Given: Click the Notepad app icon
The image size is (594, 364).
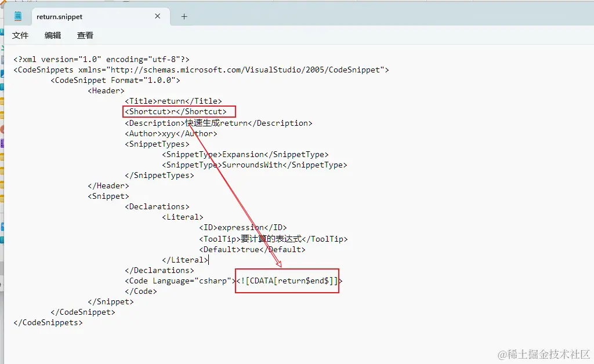Looking at the screenshot, I should (18, 16).
